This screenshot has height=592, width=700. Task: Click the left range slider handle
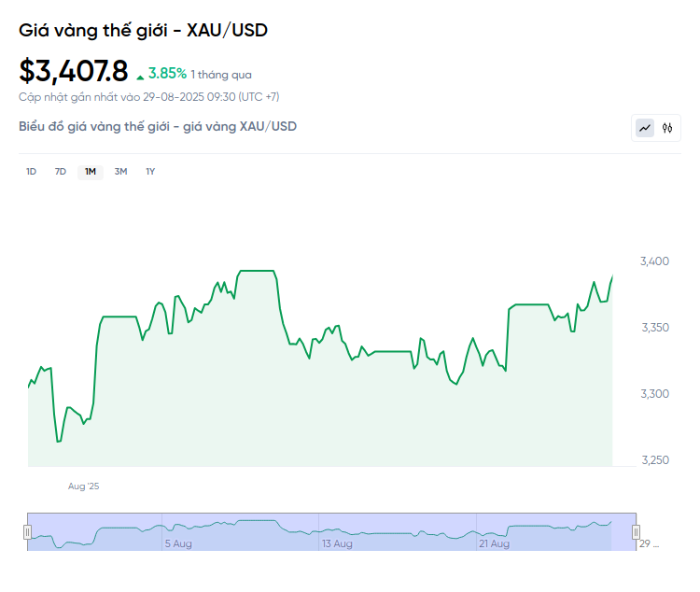click(x=27, y=532)
